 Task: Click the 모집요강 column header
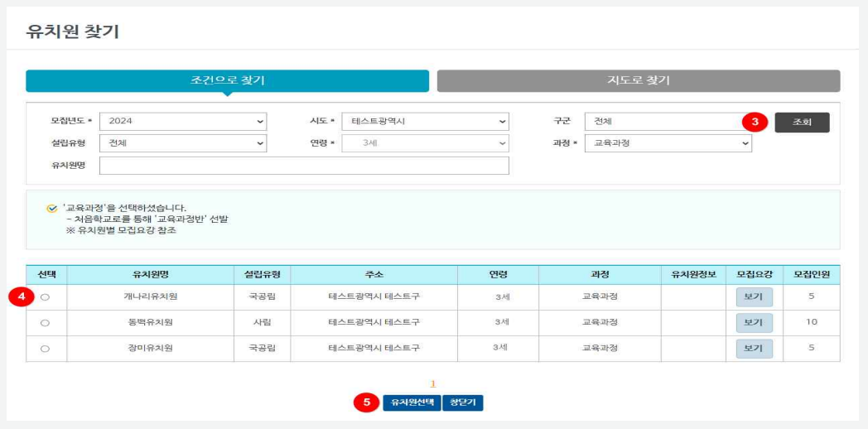[755, 275]
